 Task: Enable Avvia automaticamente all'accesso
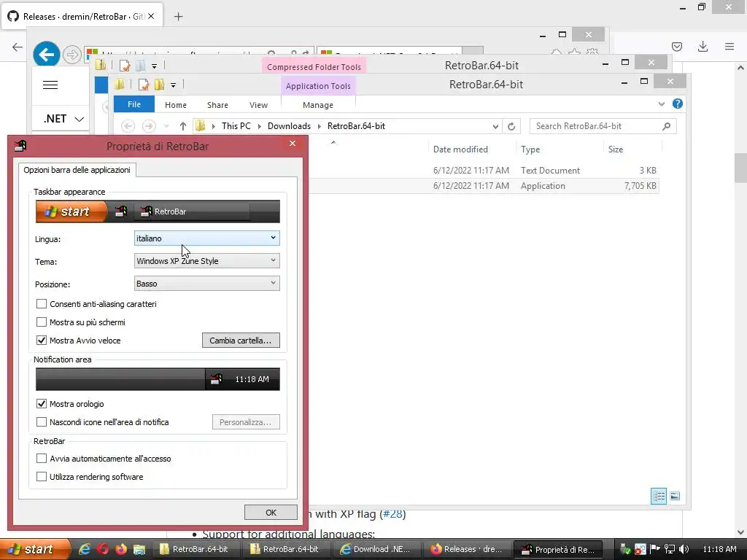42,459
